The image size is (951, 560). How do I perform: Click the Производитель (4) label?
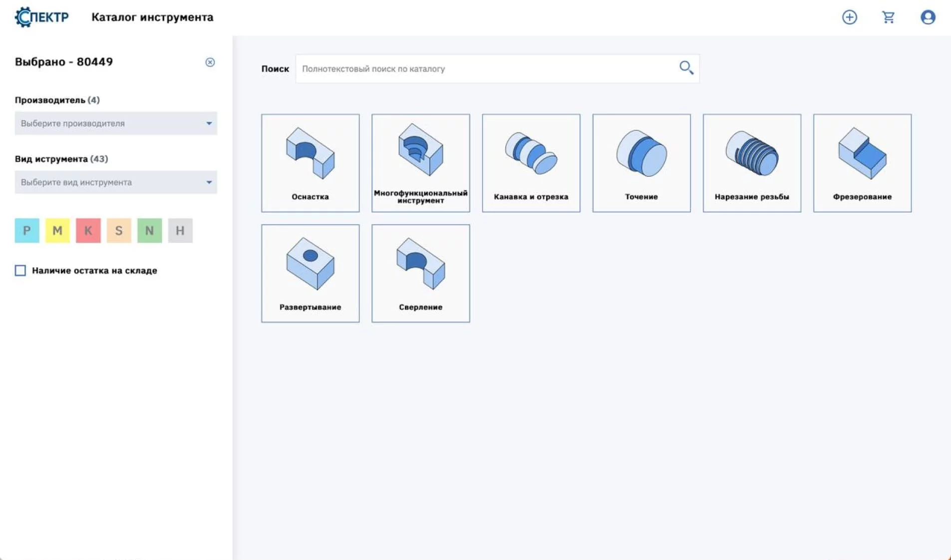click(57, 100)
